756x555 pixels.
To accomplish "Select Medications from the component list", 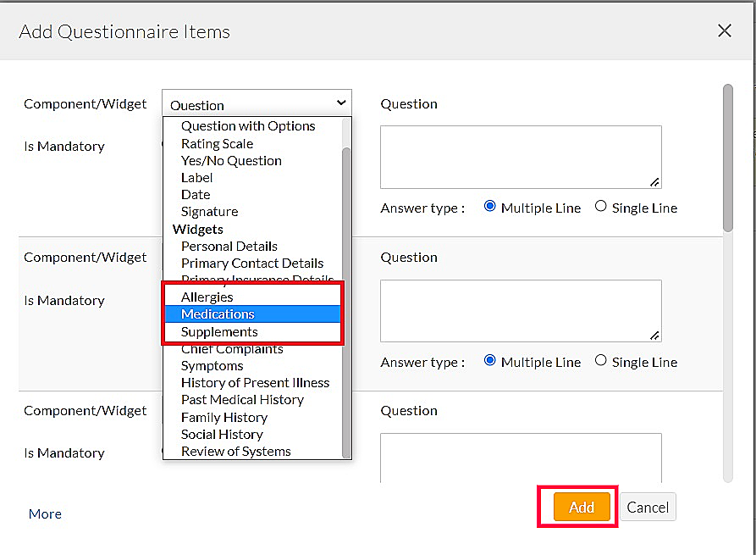I will pyautogui.click(x=218, y=314).
